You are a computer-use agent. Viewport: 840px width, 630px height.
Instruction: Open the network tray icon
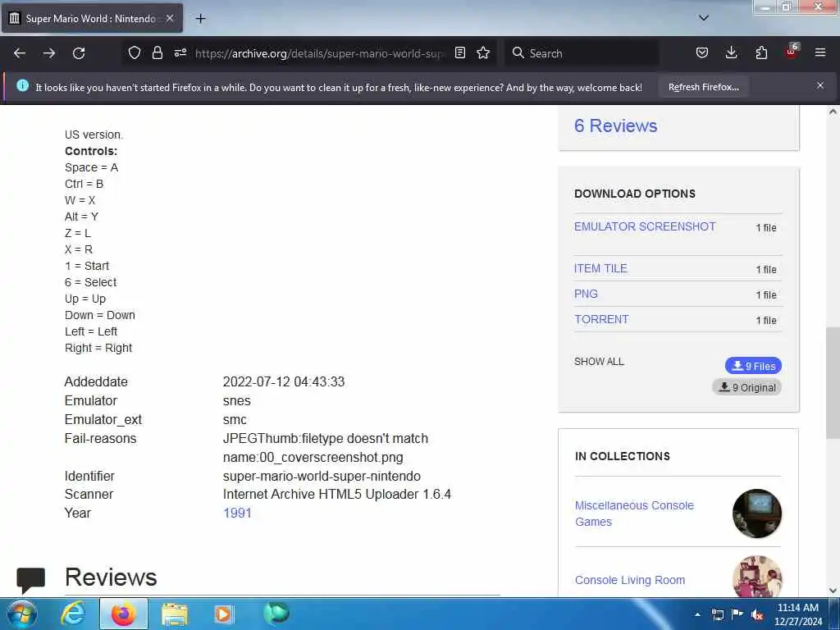(717, 614)
